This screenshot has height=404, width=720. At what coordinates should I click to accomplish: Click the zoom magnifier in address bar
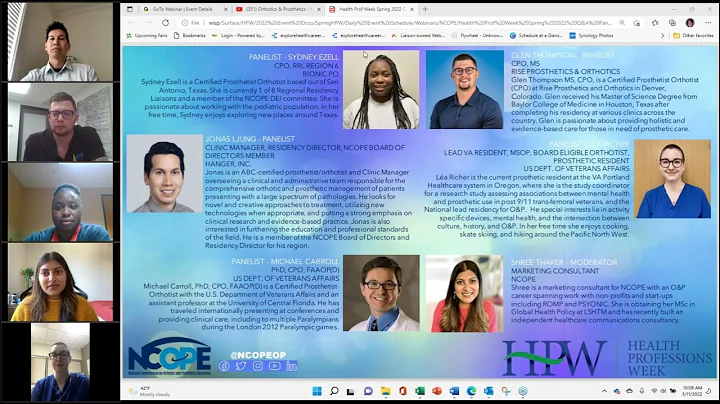[622, 22]
